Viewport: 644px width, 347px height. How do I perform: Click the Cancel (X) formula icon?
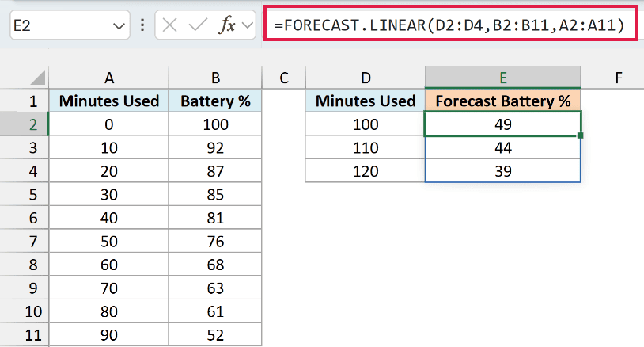(169, 25)
